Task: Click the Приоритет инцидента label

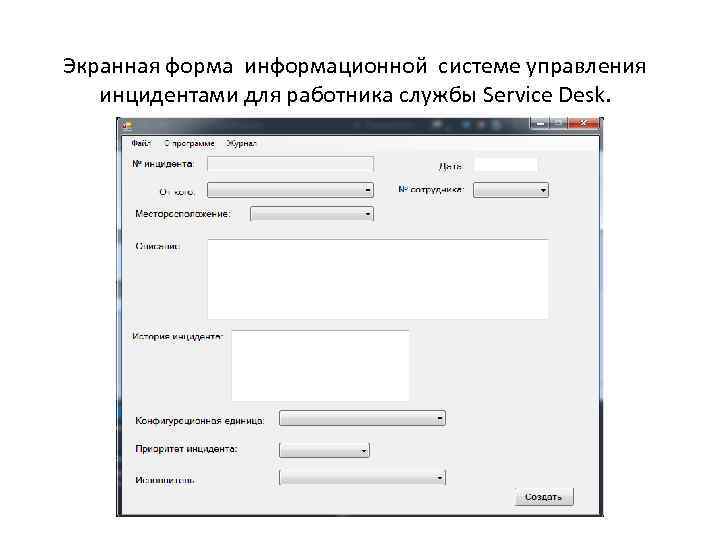Action: 186,450
